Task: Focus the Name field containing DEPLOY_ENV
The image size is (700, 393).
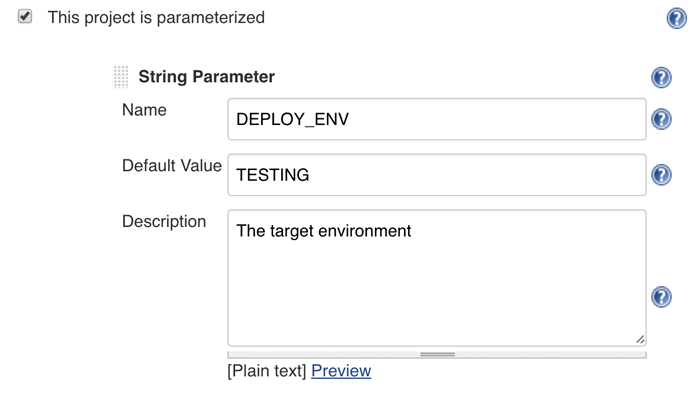Action: pyautogui.click(x=437, y=119)
